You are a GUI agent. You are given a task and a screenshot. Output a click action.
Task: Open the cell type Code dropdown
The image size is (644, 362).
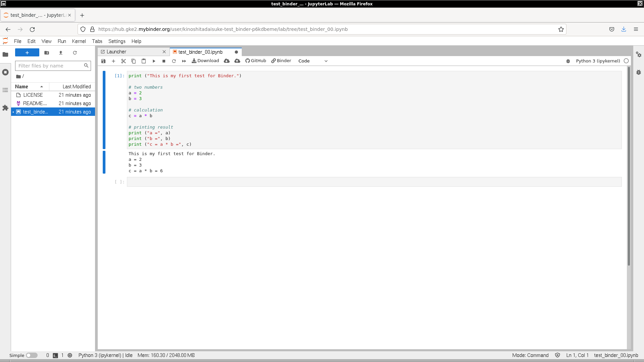313,61
